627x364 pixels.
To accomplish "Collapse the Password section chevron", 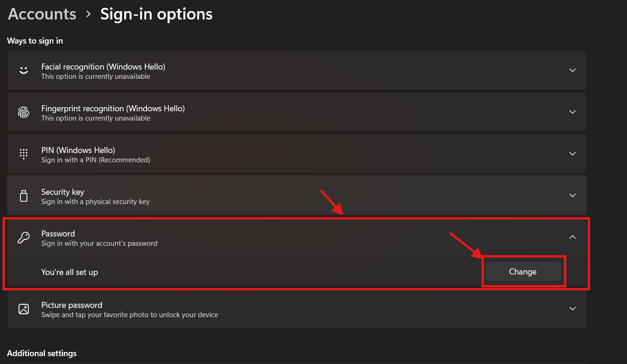I will tap(573, 237).
